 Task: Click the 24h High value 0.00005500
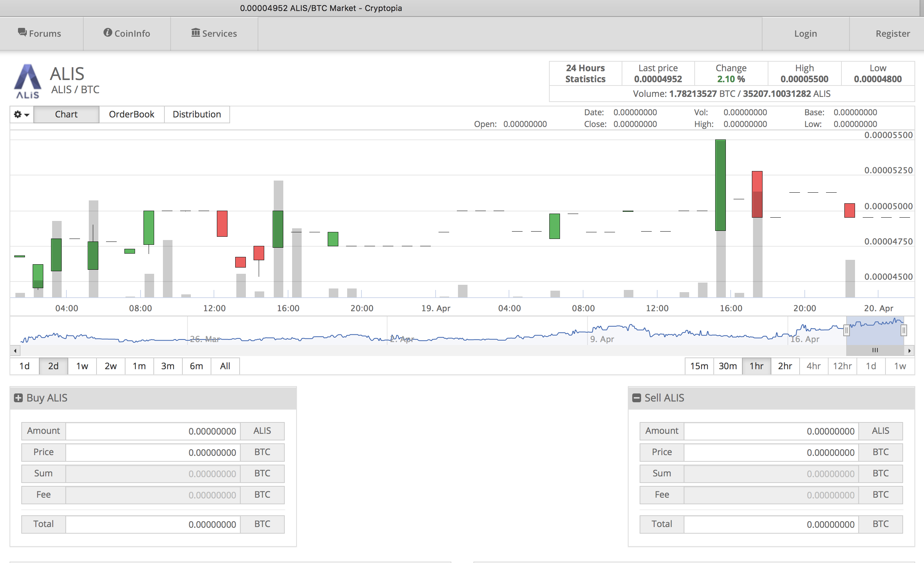[x=804, y=79]
